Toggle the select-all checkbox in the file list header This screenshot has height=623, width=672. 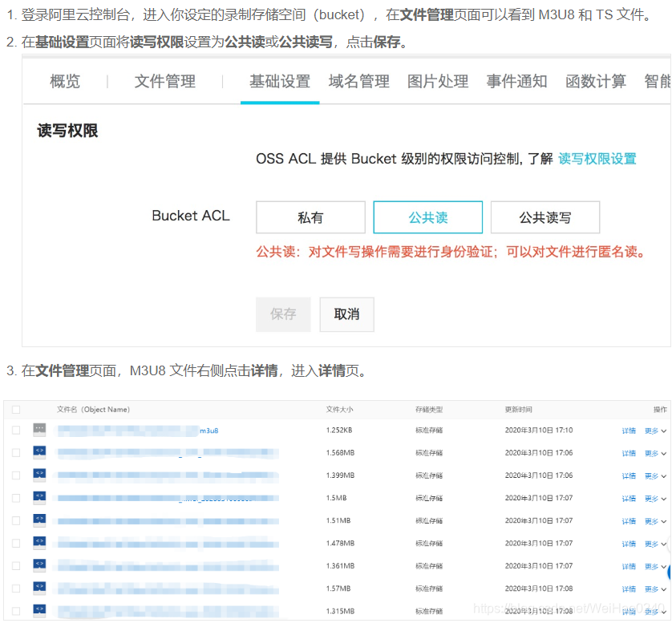point(14,409)
